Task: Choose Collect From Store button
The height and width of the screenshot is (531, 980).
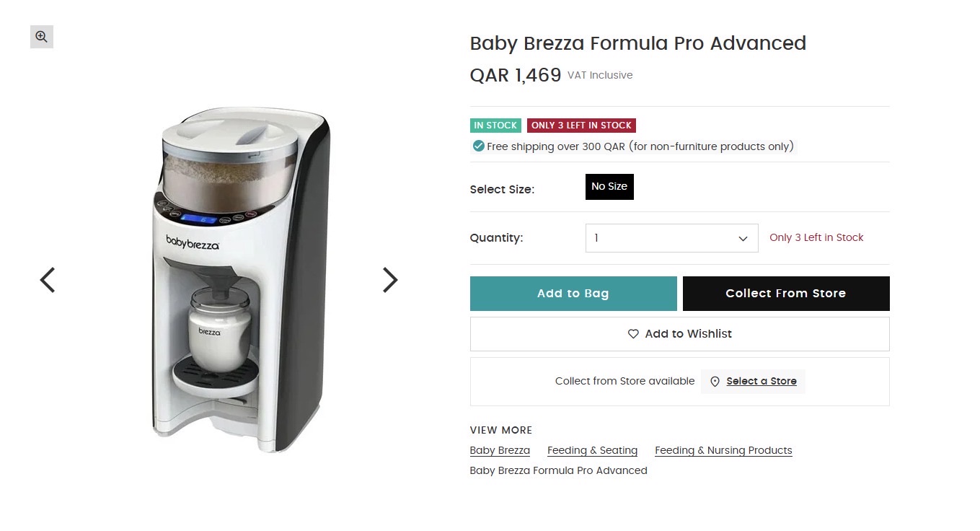Action: pyautogui.click(x=786, y=294)
